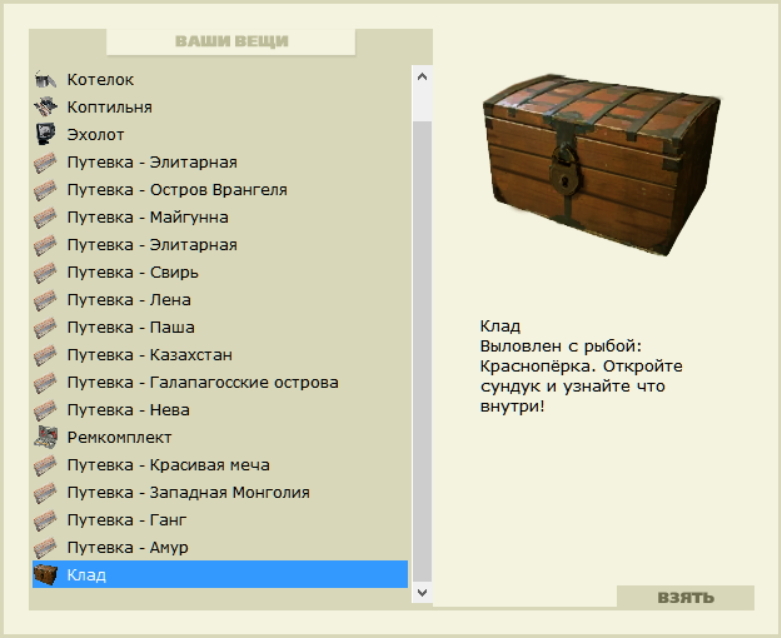This screenshot has width=781, height=638.
Task: Click the scrollbar up arrow
Action: pos(422,77)
